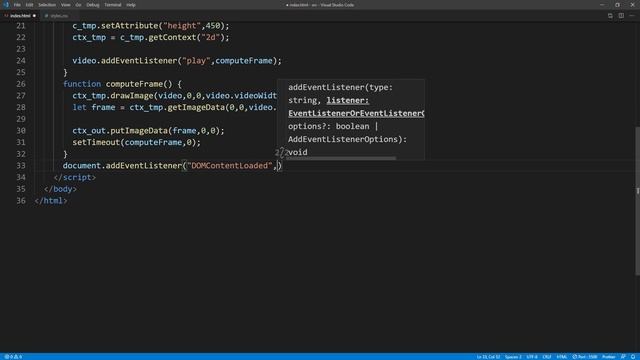The height and width of the screenshot is (360, 640).
Task: Click the Live Server Port status item
Action: tap(585, 357)
